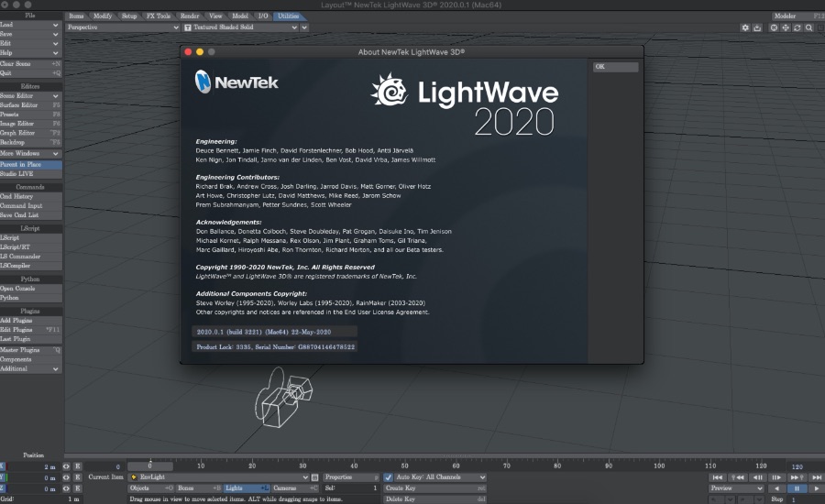Open the Edit dropdown menu
This screenshot has height=504, width=825.
(x=30, y=44)
